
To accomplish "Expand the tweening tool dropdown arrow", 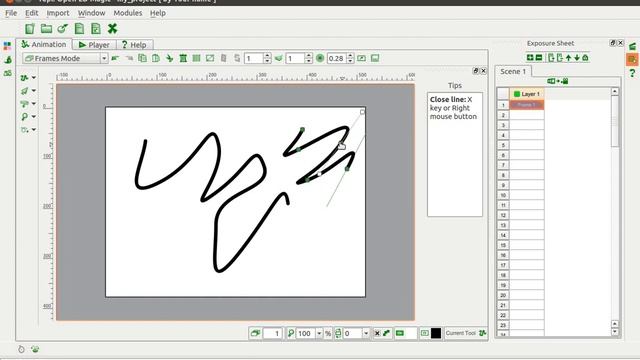I will pyautogui.click(x=34, y=130).
